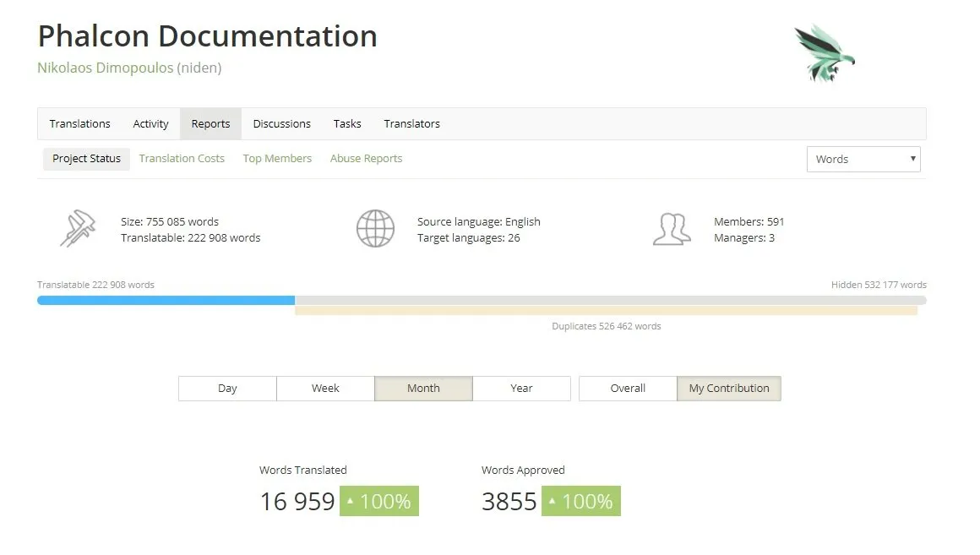Select the Project Status sub-tab
The image size is (980, 555).
click(86, 159)
